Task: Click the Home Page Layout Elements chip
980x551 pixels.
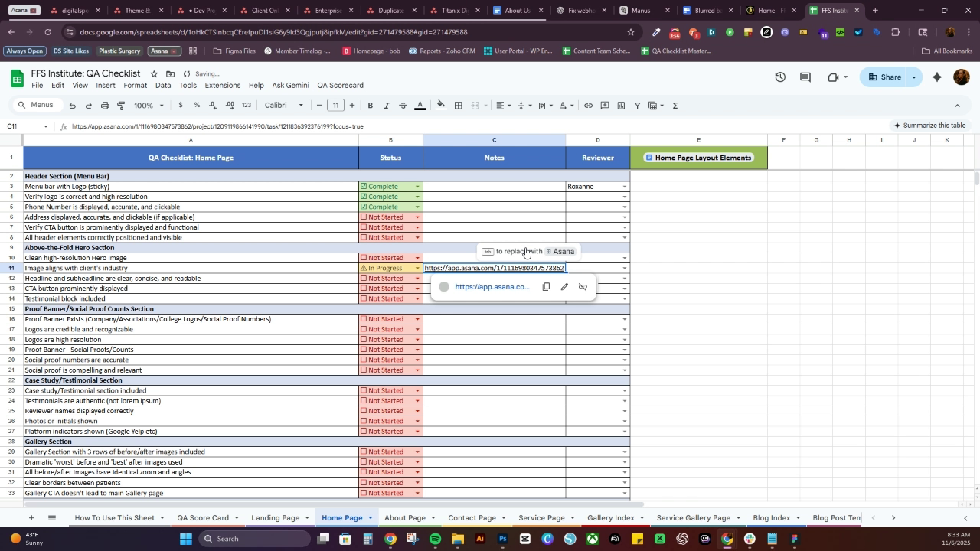Action: (x=698, y=158)
